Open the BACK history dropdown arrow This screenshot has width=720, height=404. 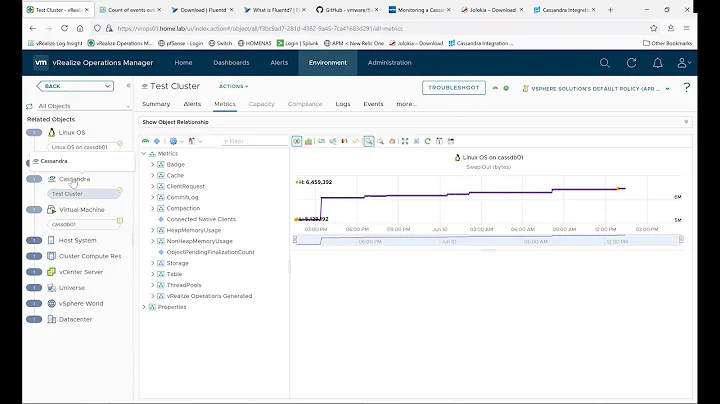tap(107, 86)
